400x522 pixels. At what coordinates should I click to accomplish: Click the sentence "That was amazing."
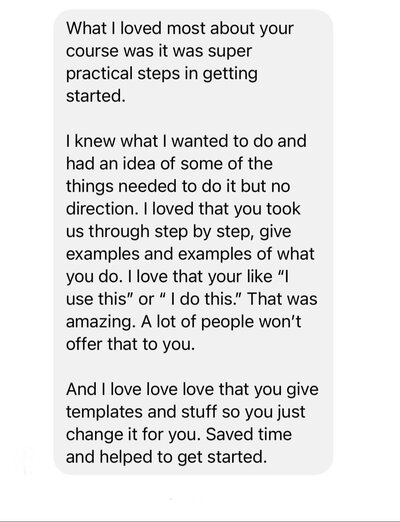pyautogui.click(x=192, y=310)
